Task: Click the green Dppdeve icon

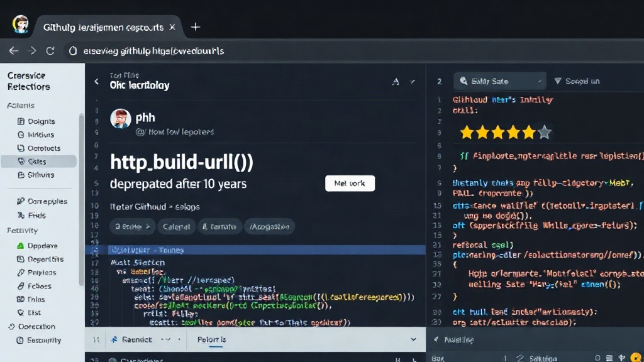Action: tap(21, 246)
